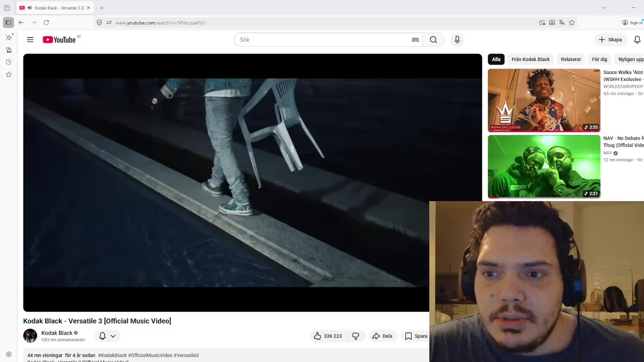Translate this page icon
Screen dimensions: 644x362
click(x=561, y=23)
